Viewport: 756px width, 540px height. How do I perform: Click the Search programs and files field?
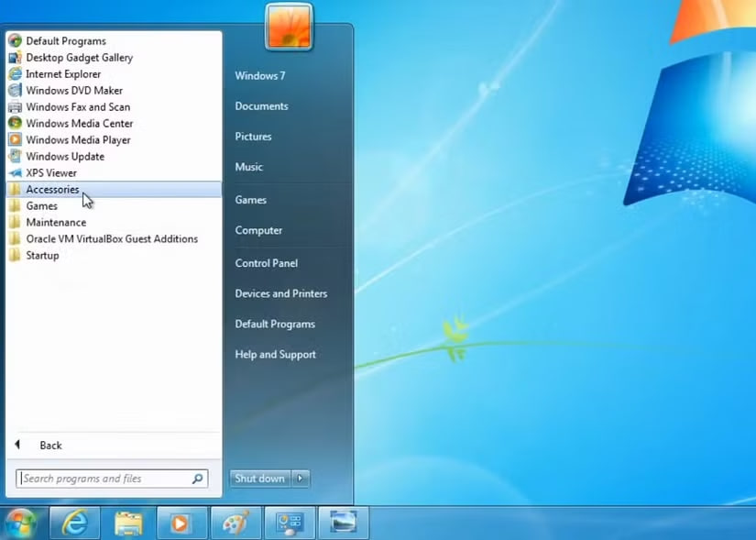click(x=112, y=479)
